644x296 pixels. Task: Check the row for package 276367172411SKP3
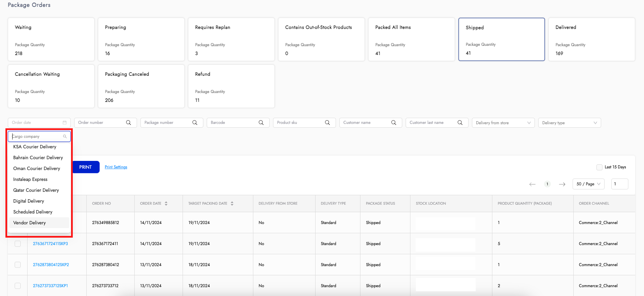(x=18, y=244)
